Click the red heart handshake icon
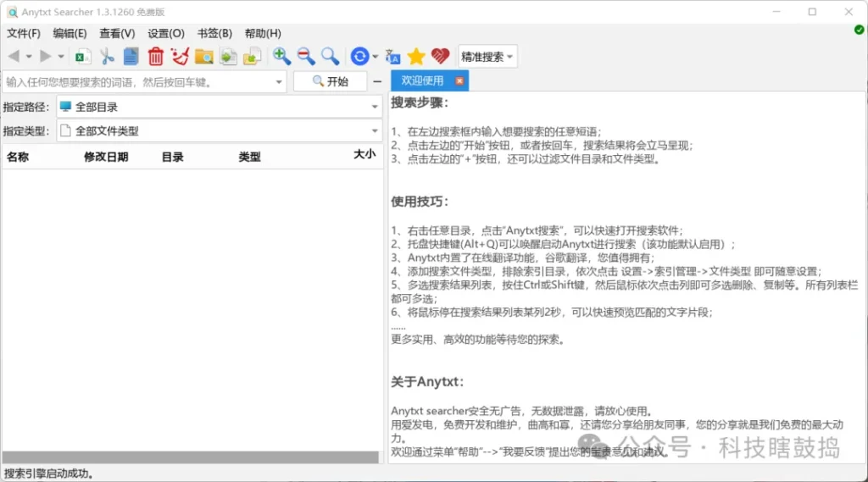Screen dimensions: 868x482 pos(440,56)
